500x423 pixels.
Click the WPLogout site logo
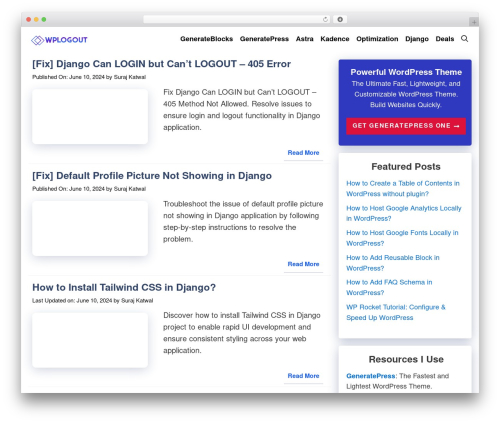point(59,40)
